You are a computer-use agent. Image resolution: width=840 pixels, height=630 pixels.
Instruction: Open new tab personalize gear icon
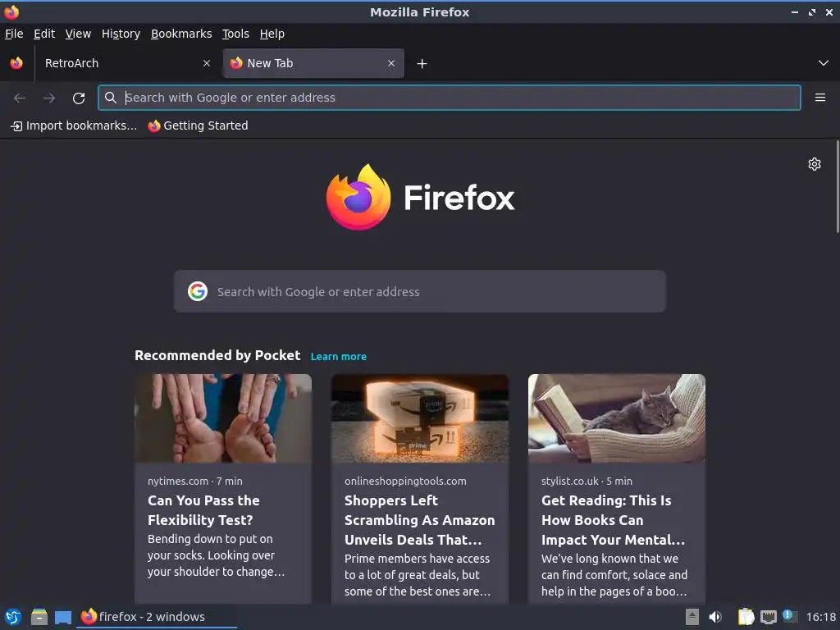[x=815, y=164]
